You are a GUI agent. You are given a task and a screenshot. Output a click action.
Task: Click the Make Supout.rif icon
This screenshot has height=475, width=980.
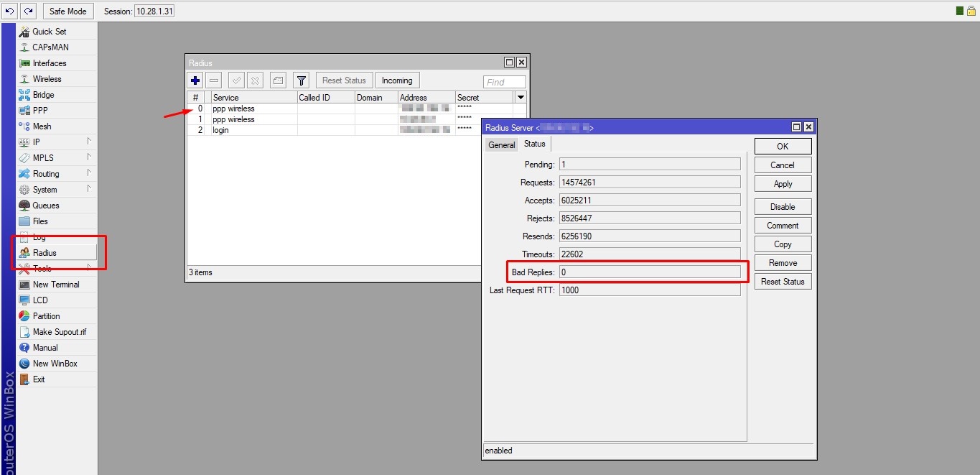pos(24,332)
